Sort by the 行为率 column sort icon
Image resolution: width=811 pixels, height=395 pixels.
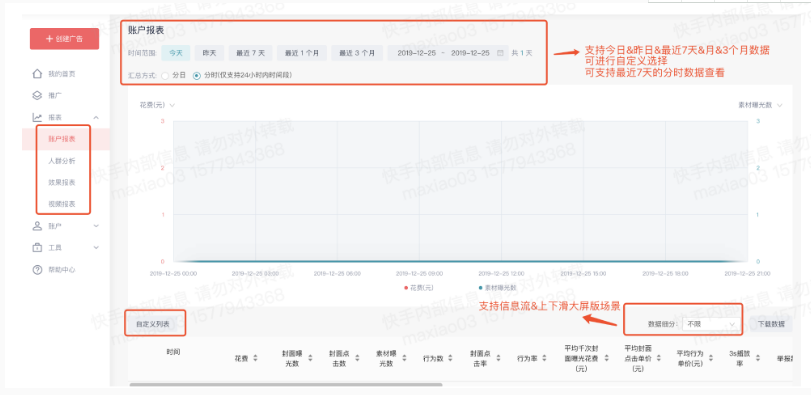[x=544, y=358]
